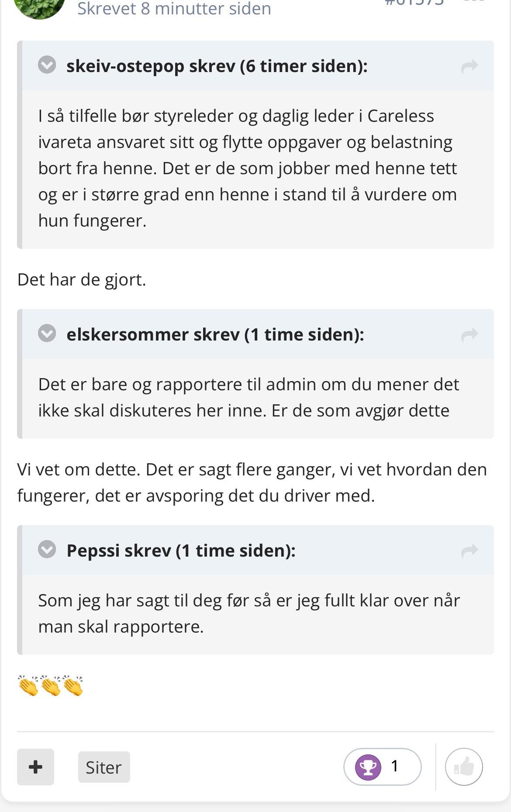511x812 pixels.
Task: Click the 'elskersommer skrev' quote header
Action: point(215,334)
